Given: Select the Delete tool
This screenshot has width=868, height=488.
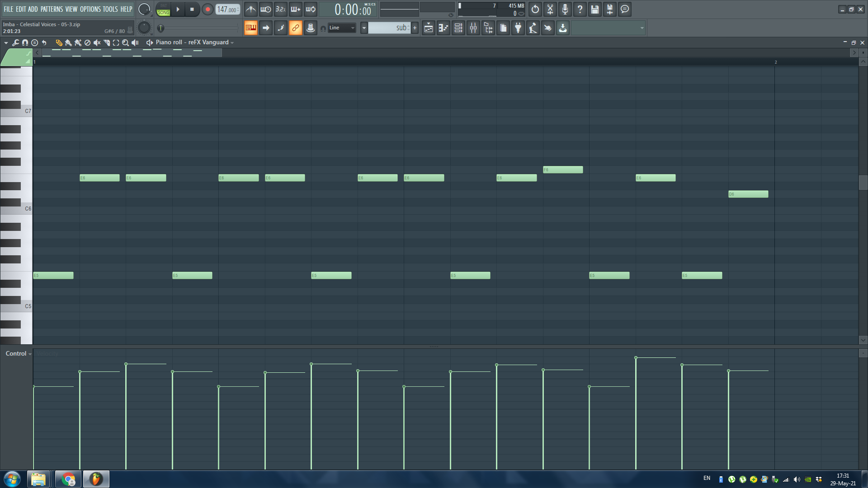Looking at the screenshot, I should pos(87,42).
